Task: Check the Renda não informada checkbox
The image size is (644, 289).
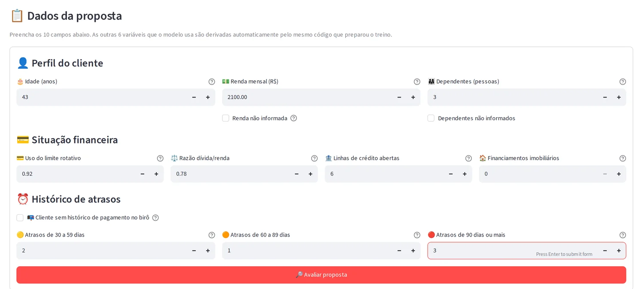Action: click(225, 118)
